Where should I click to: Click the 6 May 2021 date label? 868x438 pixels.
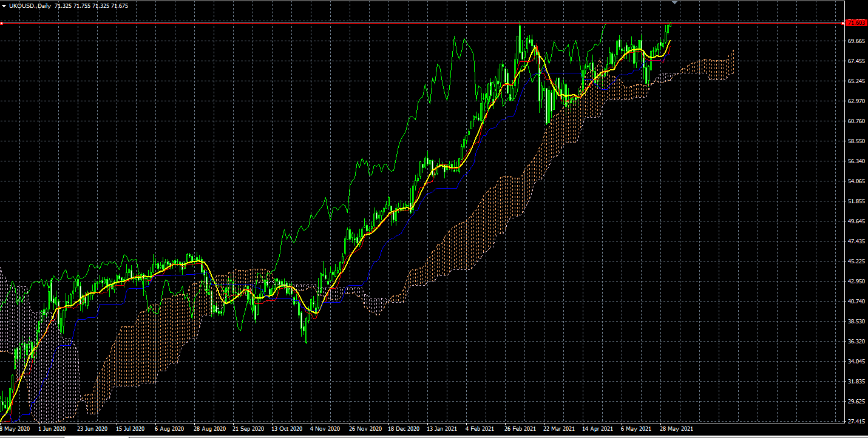(636, 429)
